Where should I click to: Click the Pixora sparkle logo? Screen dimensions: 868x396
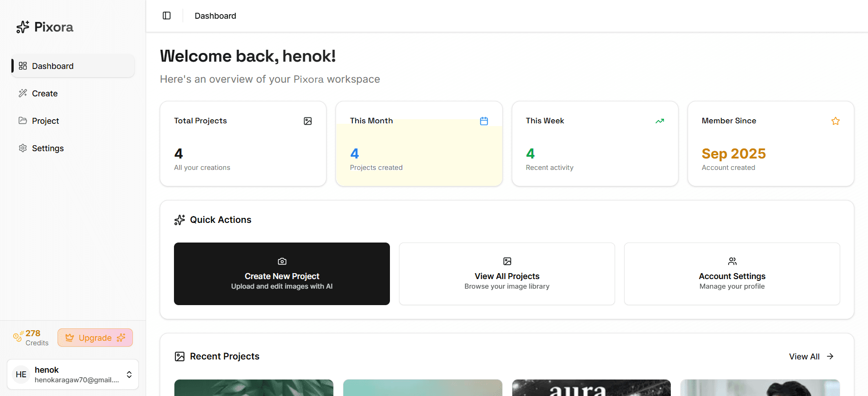[23, 27]
